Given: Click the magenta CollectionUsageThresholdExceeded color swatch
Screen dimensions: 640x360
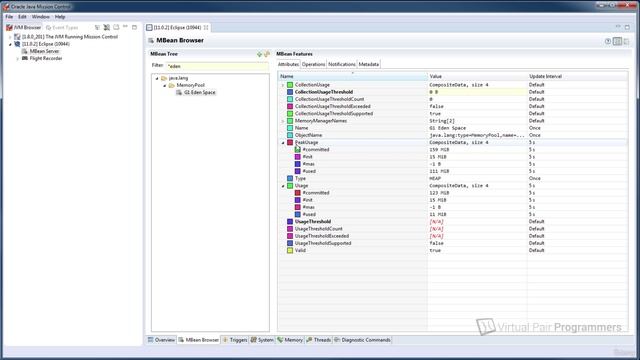Looking at the screenshot, I should click(290, 107).
